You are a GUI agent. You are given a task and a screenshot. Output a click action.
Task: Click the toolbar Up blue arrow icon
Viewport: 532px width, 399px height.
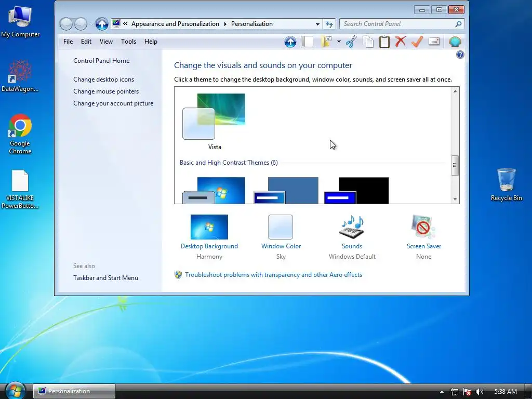[290, 42]
